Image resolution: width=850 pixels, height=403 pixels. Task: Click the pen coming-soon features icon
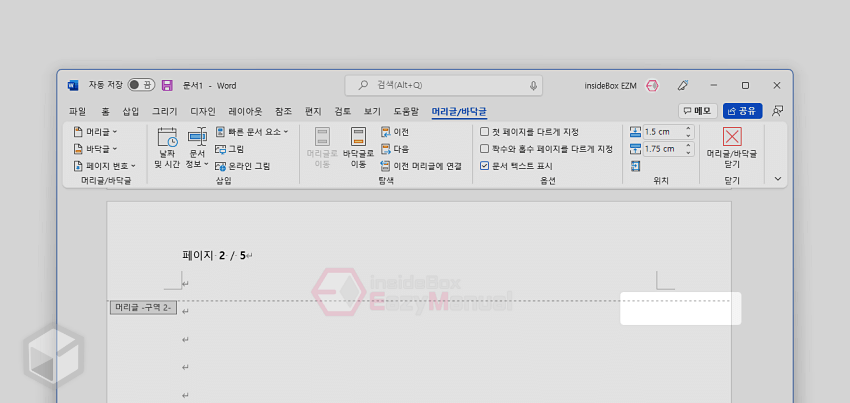click(x=683, y=85)
